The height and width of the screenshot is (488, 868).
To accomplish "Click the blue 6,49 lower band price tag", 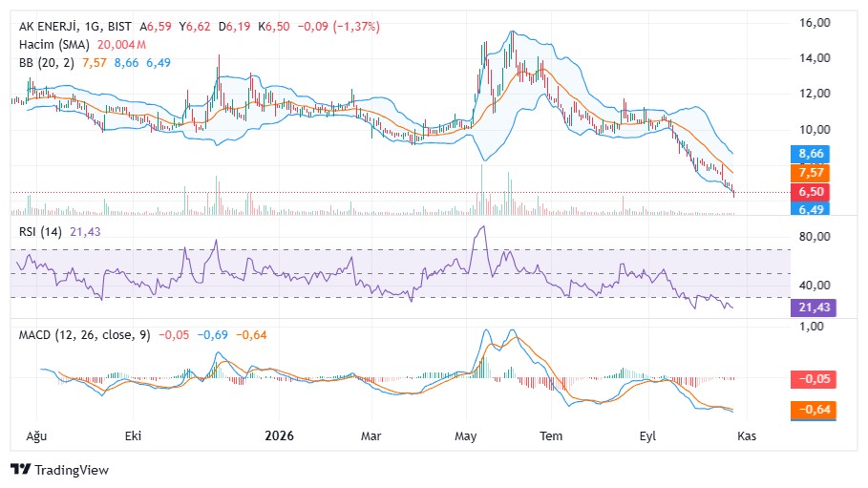I will tap(811, 209).
